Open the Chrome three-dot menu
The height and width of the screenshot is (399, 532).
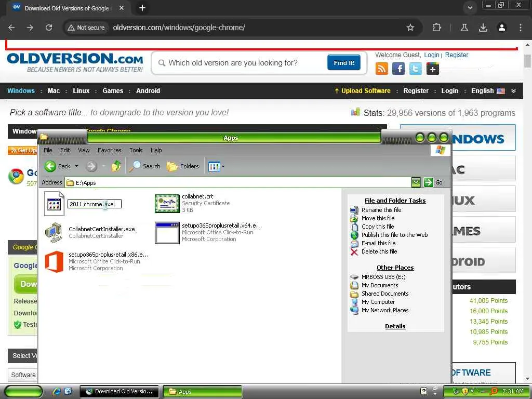coord(521,28)
